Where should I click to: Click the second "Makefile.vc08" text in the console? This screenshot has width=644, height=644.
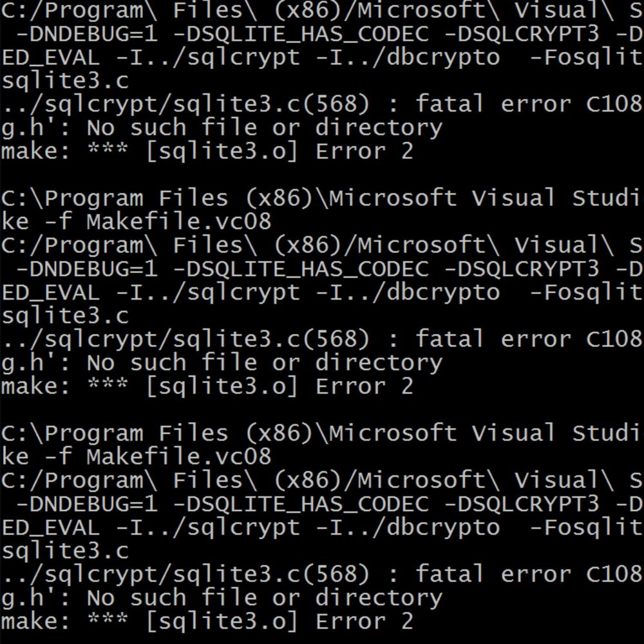(x=178, y=457)
